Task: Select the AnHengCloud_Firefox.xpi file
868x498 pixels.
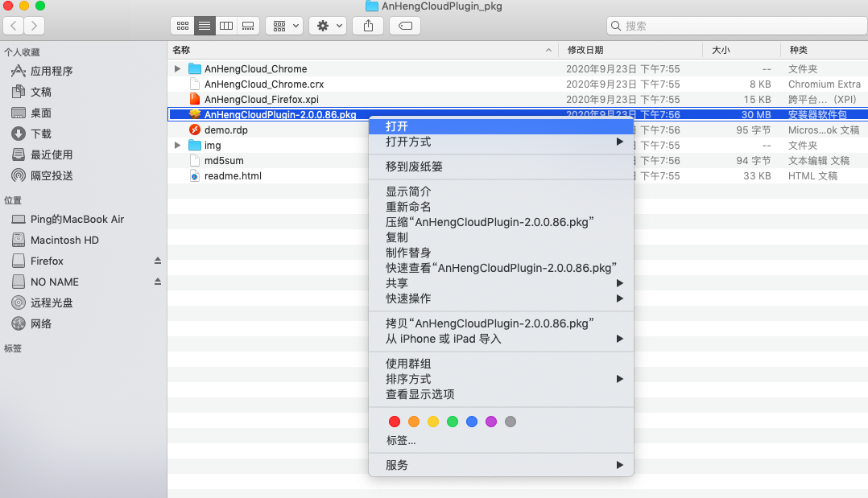Action: (261, 100)
